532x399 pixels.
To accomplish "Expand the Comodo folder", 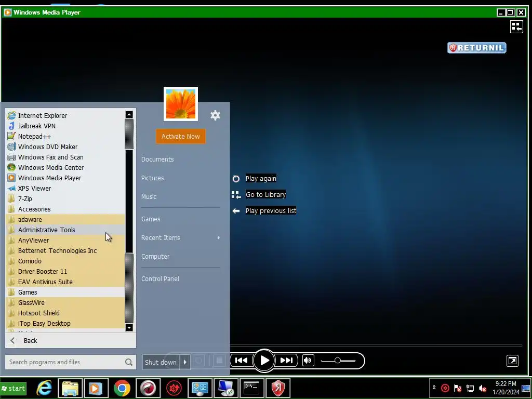I will (65, 261).
